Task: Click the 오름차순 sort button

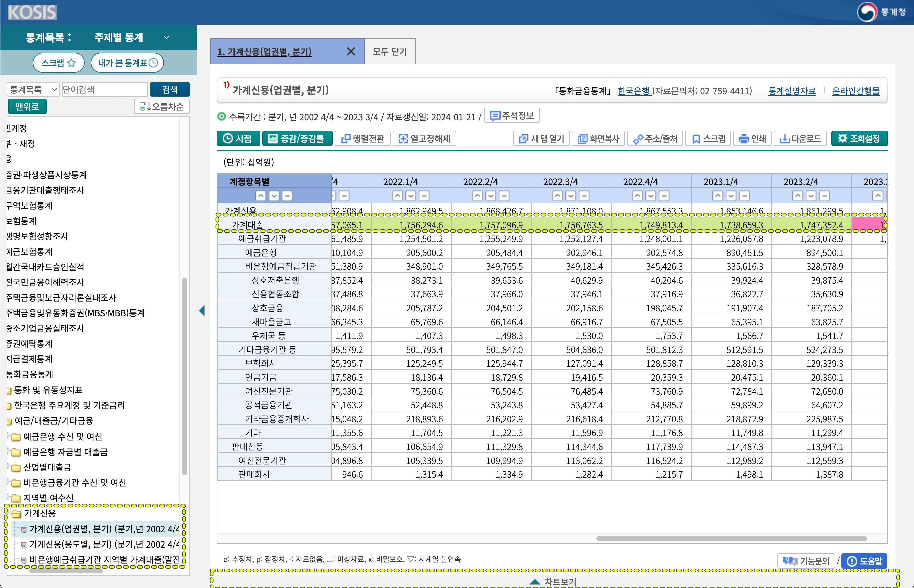Action: (x=162, y=106)
